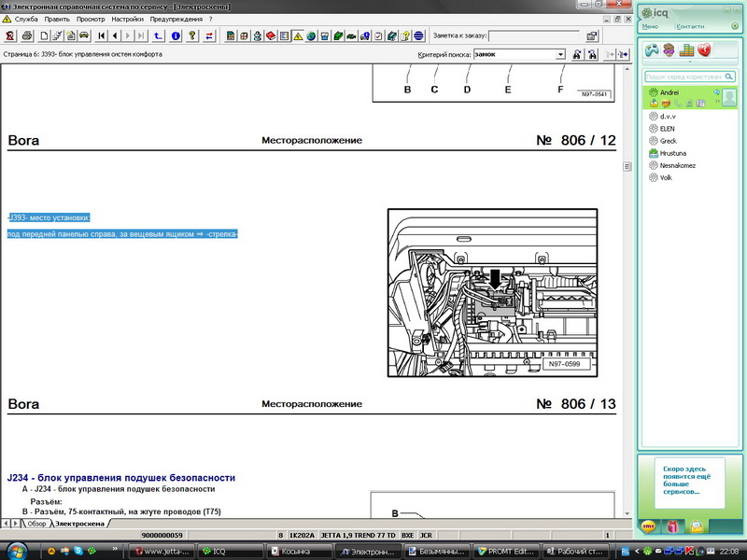Open the ICQ Контакти link
This screenshot has height=560, width=747.
tap(690, 26)
